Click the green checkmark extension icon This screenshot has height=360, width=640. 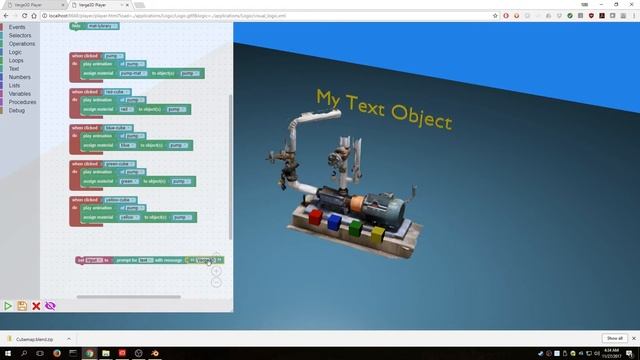coord(570,16)
